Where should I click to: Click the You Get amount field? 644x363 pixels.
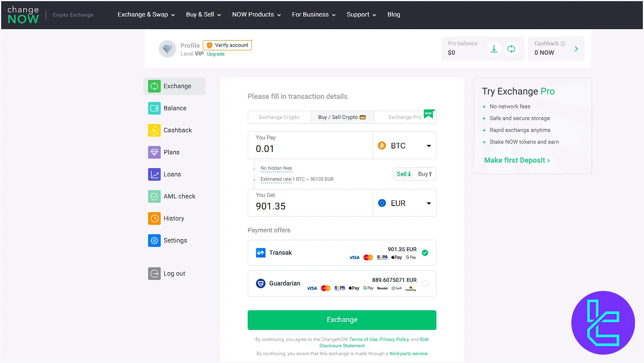310,203
